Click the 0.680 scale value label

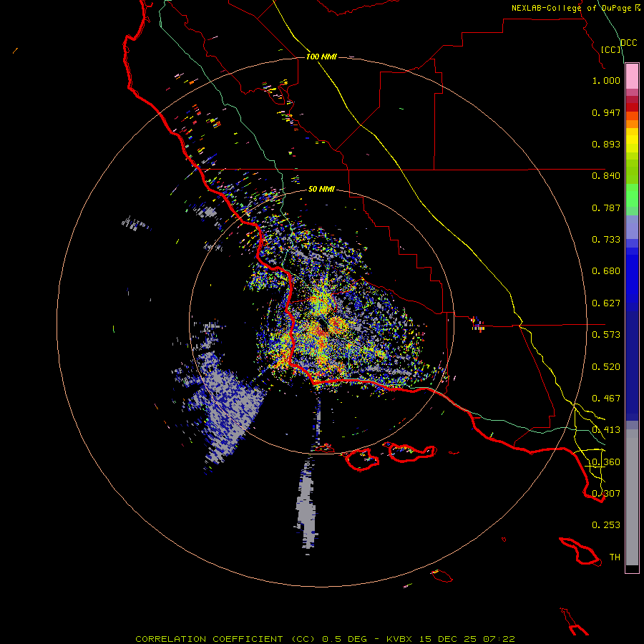click(606, 271)
